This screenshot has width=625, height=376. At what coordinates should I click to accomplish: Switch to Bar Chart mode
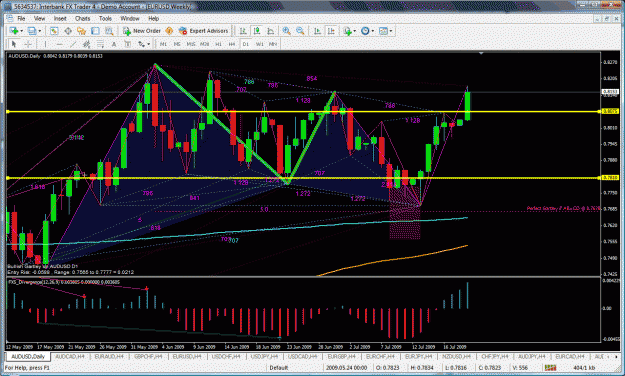243,31
